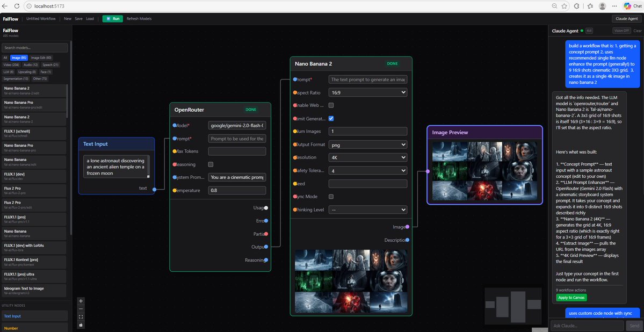Open the browser extensions puzzle icon
Viewport: 644px width, 332px height.
(577, 6)
